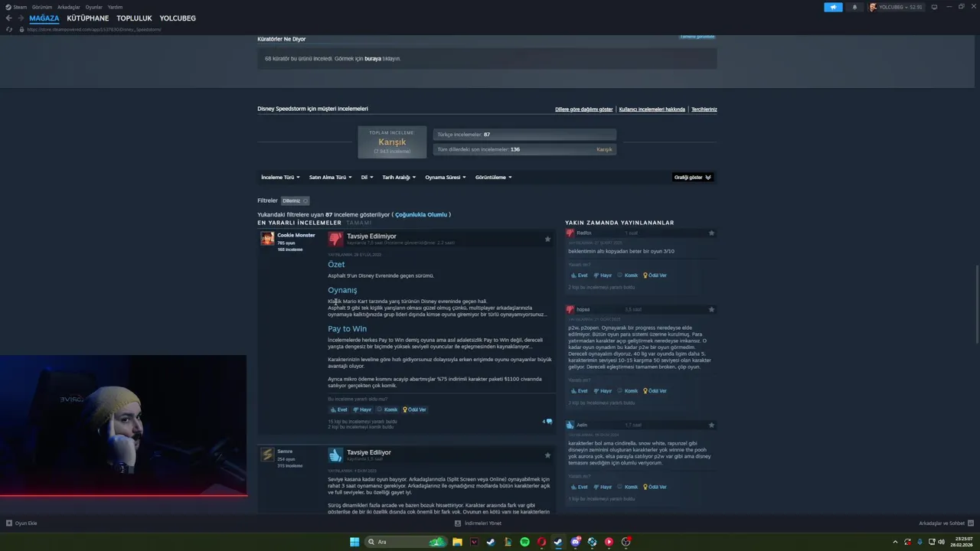Expand the İnceleme Türü dropdown
This screenshot has height=551, width=980.
coord(280,177)
